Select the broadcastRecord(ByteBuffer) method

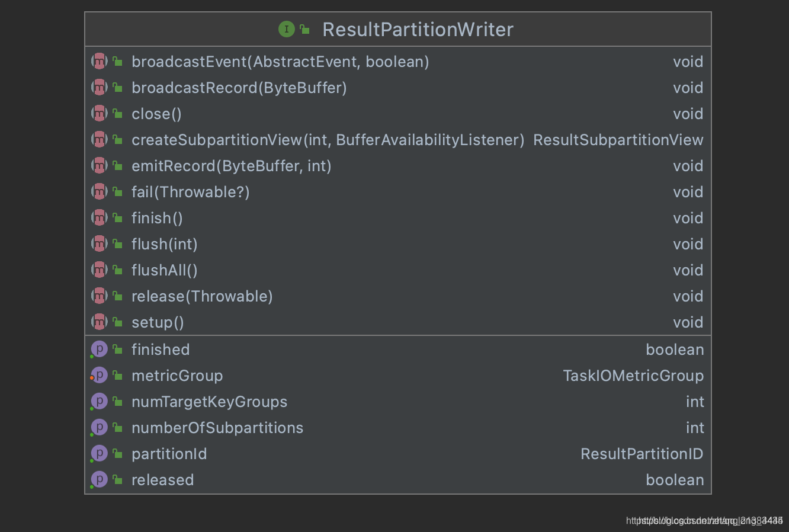239,88
